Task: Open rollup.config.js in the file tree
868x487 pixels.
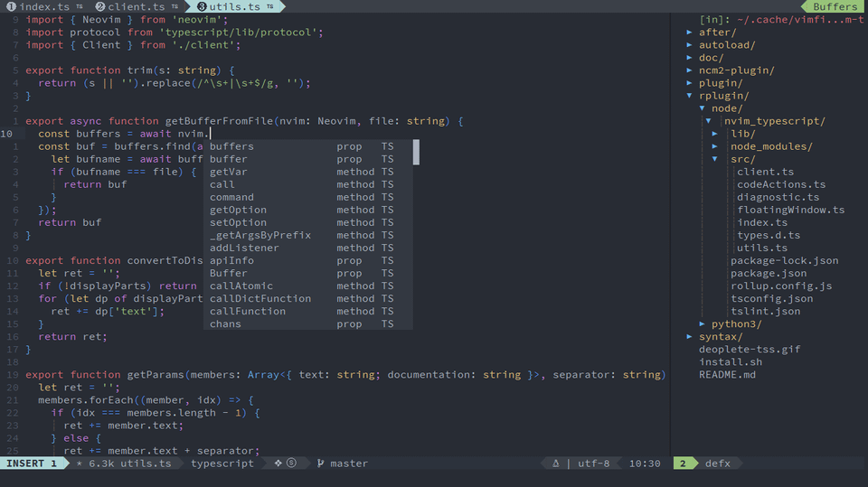Action: (781, 286)
